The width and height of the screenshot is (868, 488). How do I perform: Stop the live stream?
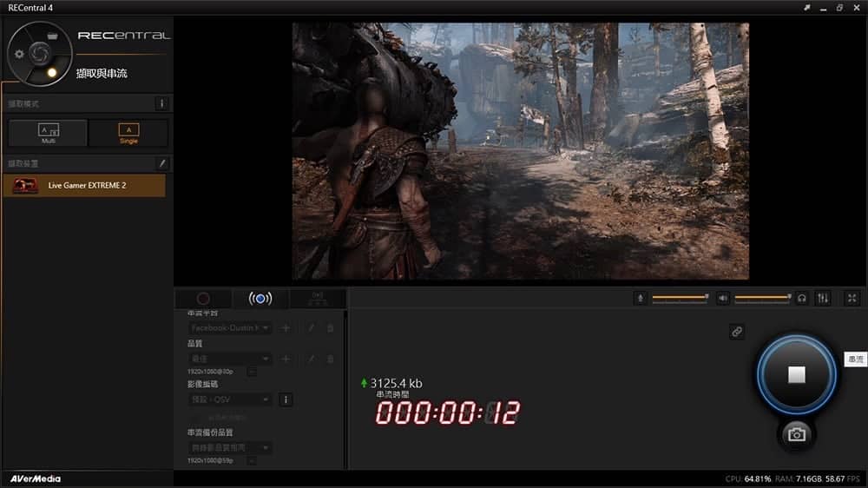click(797, 374)
